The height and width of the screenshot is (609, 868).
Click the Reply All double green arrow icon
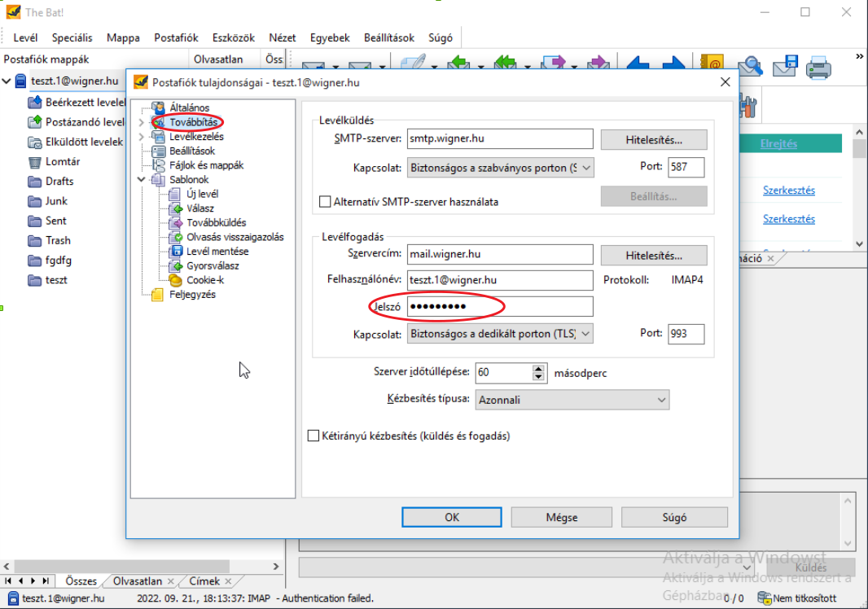point(505,63)
